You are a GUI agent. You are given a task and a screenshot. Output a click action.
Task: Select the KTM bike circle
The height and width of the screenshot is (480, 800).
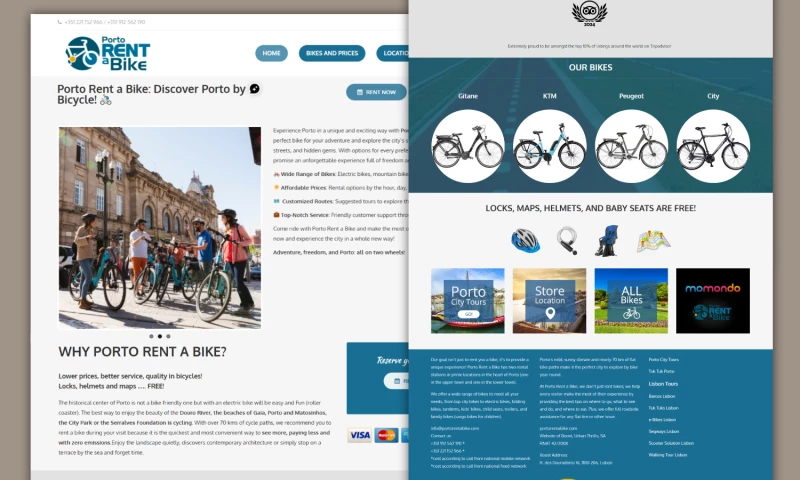pyautogui.click(x=549, y=146)
